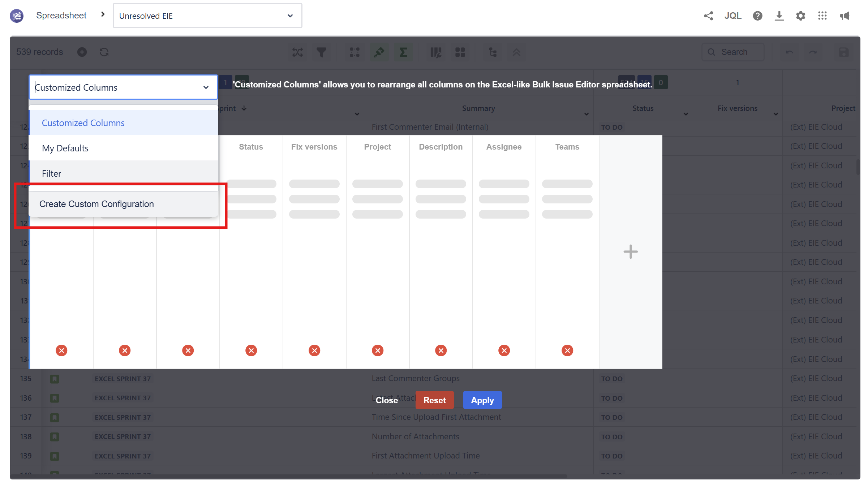Viewport: 868px width, 491px height.
Task: Toggle the Customized Columns combo box arrow
Action: pos(206,87)
